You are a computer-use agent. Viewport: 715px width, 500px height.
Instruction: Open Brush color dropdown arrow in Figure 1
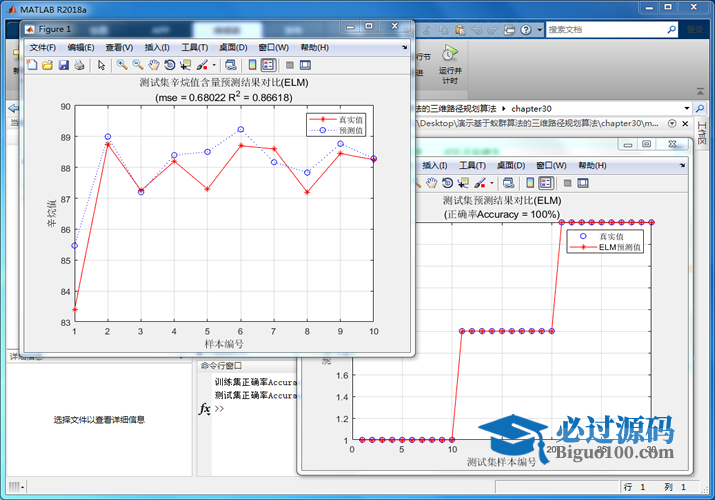coord(214,65)
